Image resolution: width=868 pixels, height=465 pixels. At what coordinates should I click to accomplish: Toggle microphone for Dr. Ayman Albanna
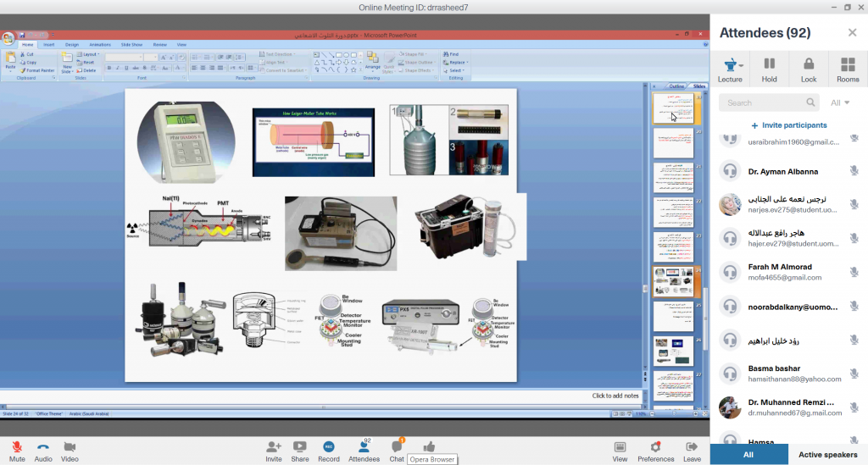(x=854, y=170)
